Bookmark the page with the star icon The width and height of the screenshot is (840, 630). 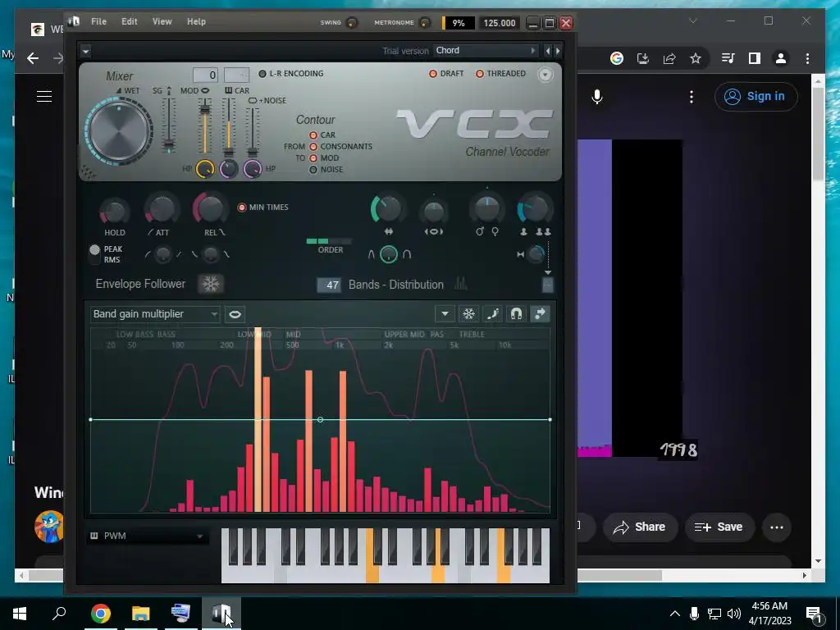696,58
